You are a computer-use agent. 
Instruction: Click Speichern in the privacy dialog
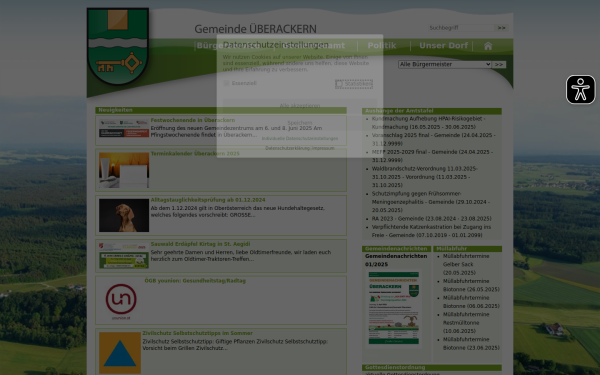pyautogui.click(x=300, y=123)
